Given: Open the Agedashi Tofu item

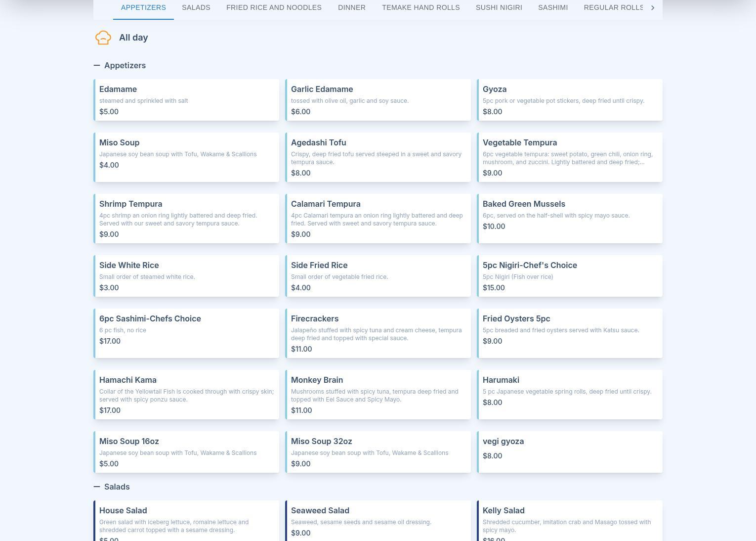Looking at the screenshot, I should tap(378, 157).
